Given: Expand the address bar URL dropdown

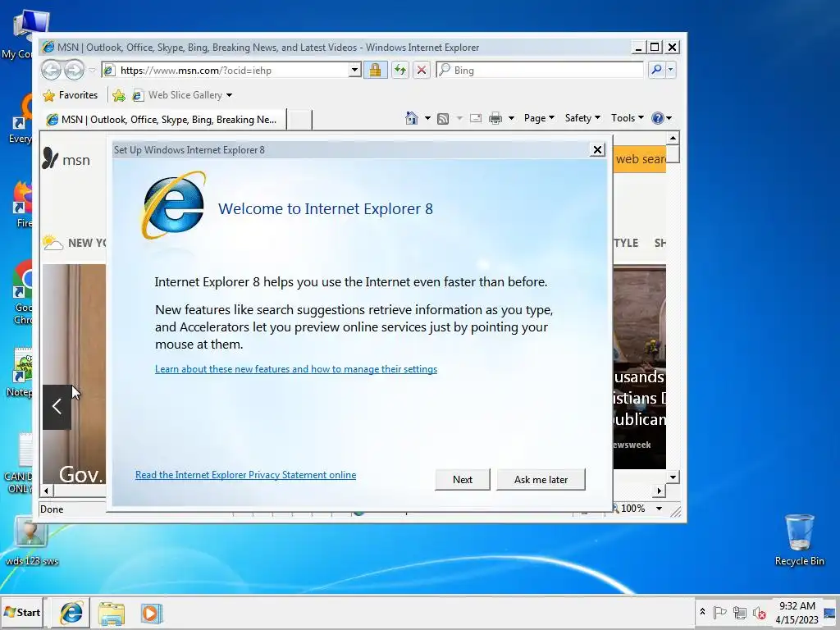Looking at the screenshot, I should (354, 71).
